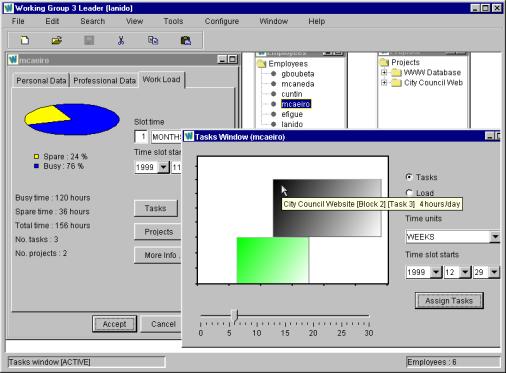This screenshot has height=373, width=506.
Task: Click the time slider thumb
Action: (235, 315)
